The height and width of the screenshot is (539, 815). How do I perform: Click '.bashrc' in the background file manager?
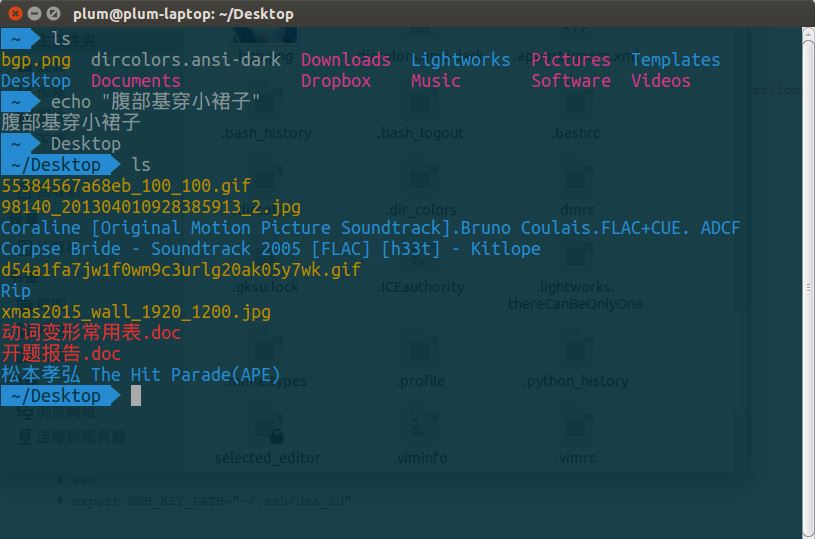575,133
